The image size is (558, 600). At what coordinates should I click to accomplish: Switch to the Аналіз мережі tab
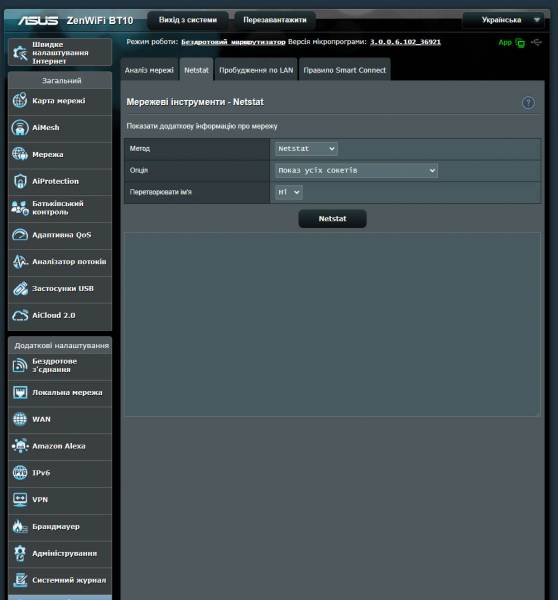149,70
